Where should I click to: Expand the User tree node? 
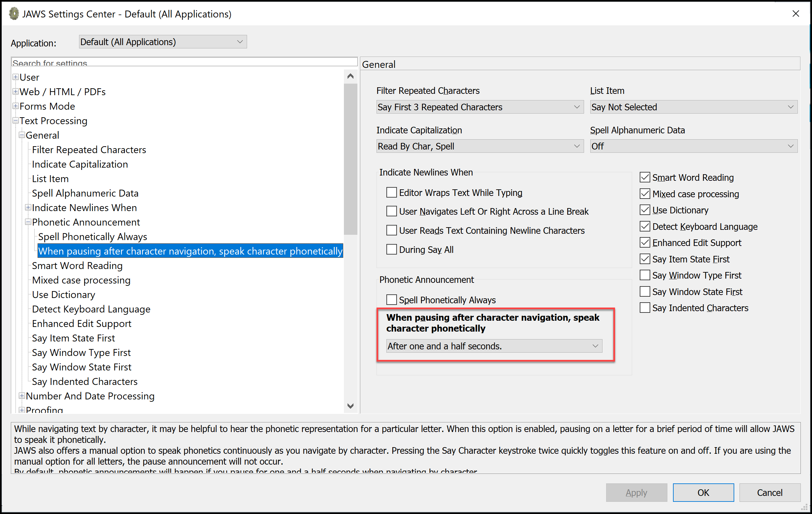pos(15,77)
